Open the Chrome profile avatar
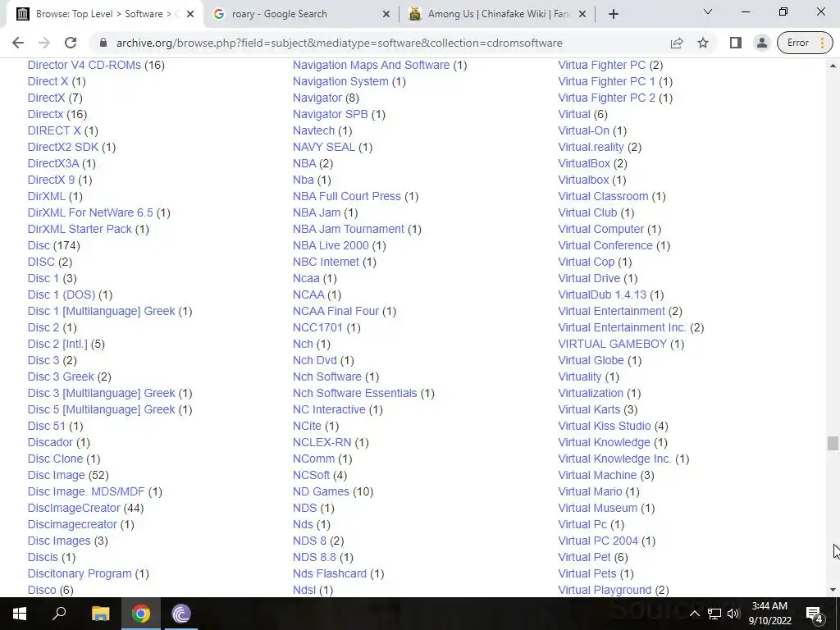The image size is (840, 630). [761, 43]
